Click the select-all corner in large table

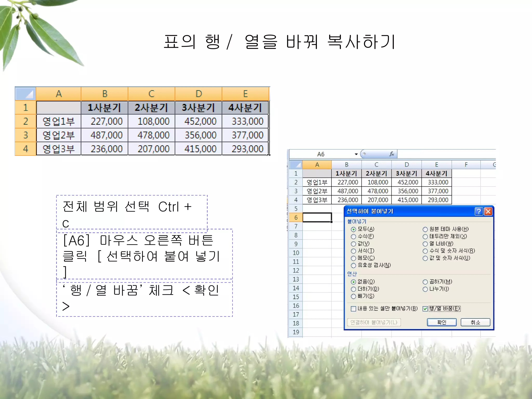(x=25, y=94)
